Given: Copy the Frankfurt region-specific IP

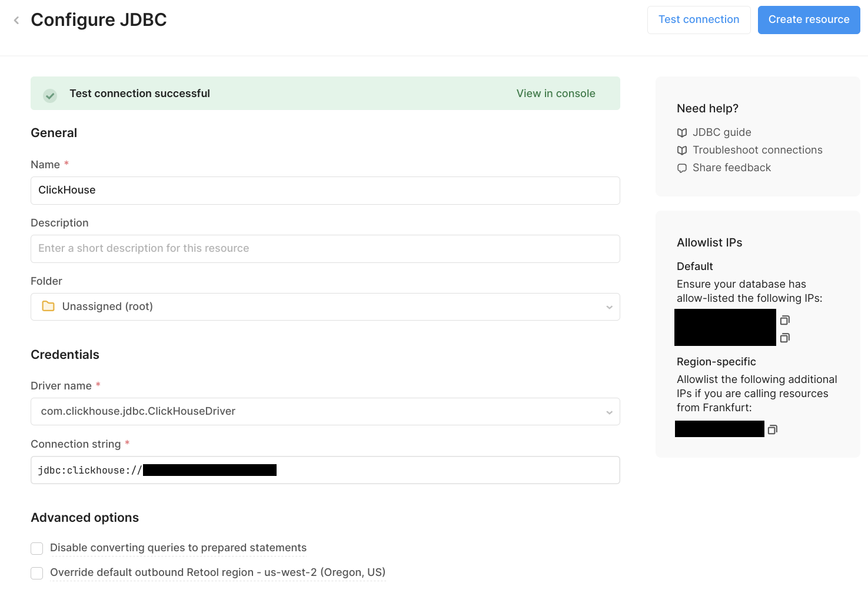Looking at the screenshot, I should (772, 429).
